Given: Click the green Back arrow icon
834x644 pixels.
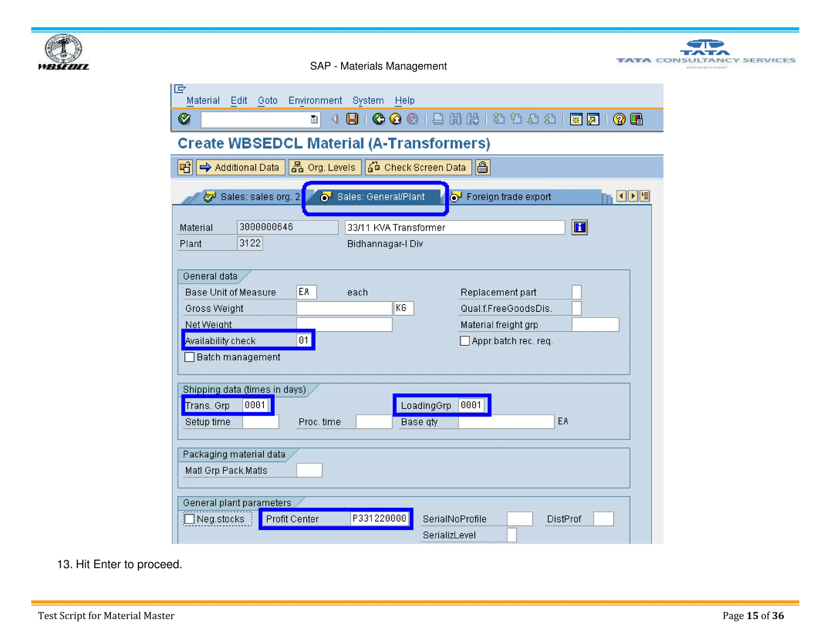Looking at the screenshot, I should pos(378,119).
